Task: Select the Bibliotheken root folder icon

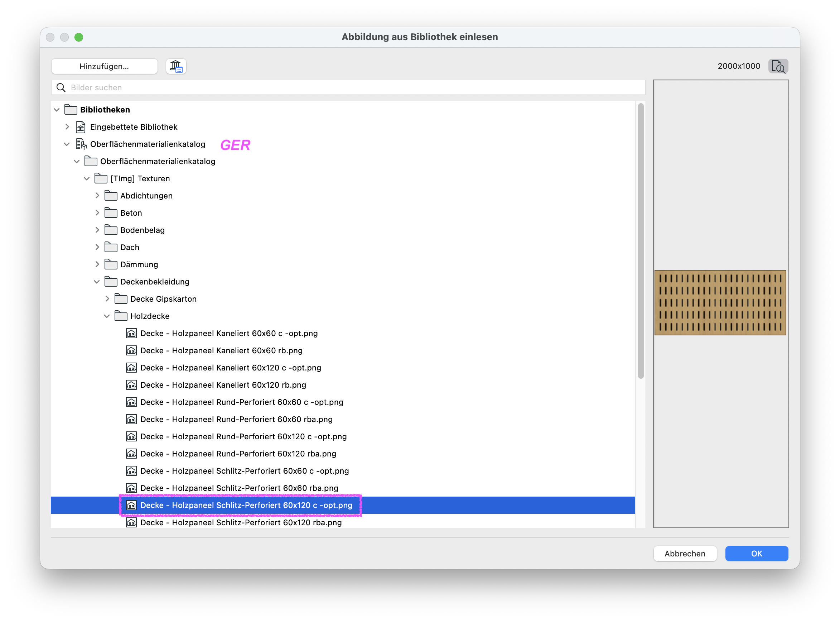Action: pyautogui.click(x=71, y=110)
